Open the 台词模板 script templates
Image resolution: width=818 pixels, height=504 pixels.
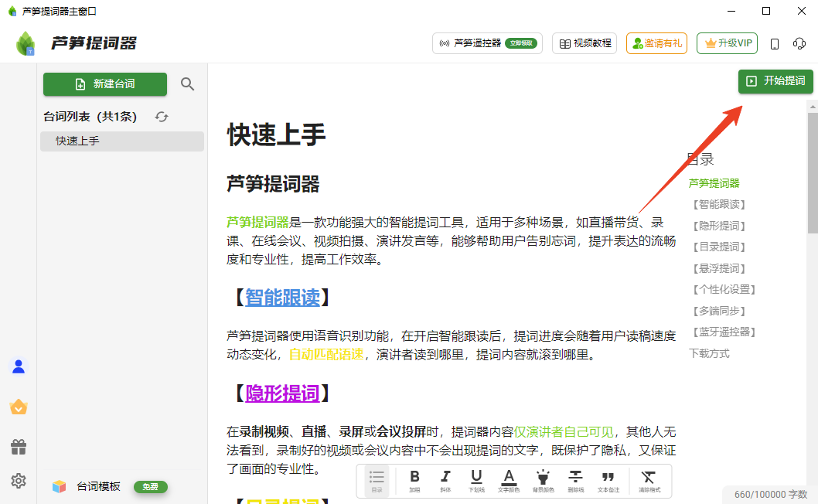tap(98, 487)
